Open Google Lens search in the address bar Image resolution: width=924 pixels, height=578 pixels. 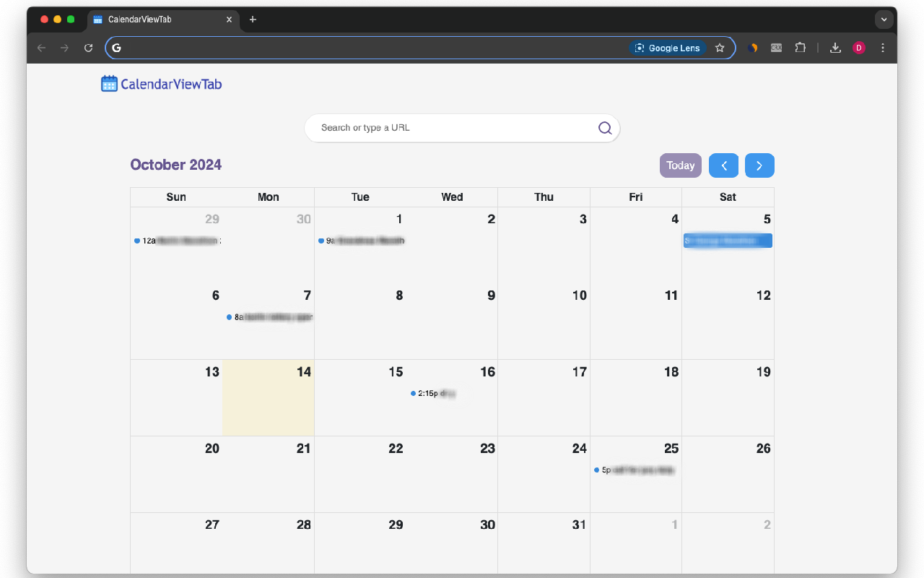(x=667, y=48)
